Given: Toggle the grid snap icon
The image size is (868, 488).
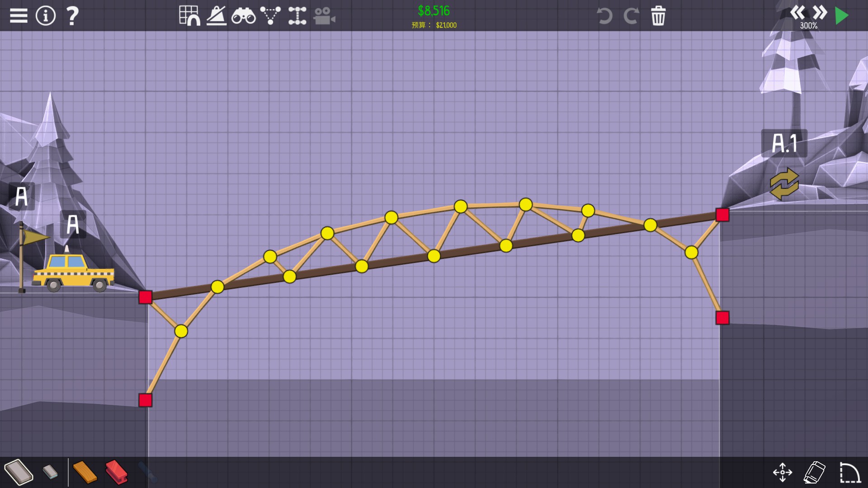Looking at the screenshot, I should click(x=189, y=16).
